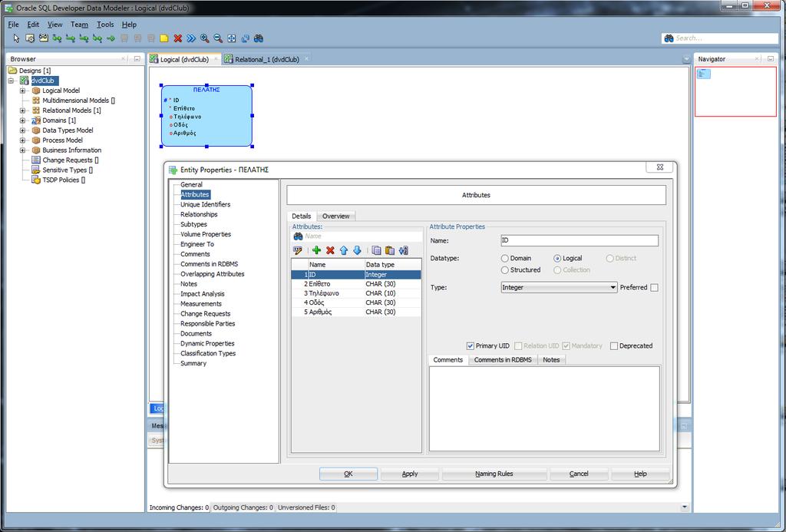Viewport: 786px width, 532px height.
Task: Click the Apply button
Action: click(x=410, y=474)
